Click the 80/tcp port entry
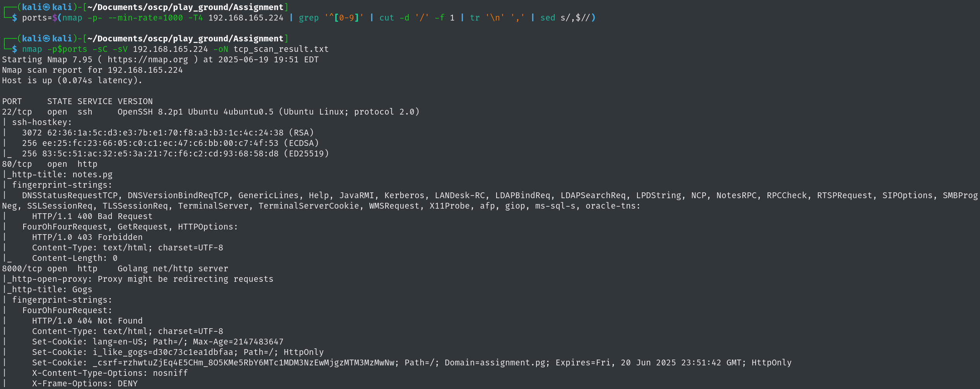This screenshot has height=389, width=980. [17, 164]
